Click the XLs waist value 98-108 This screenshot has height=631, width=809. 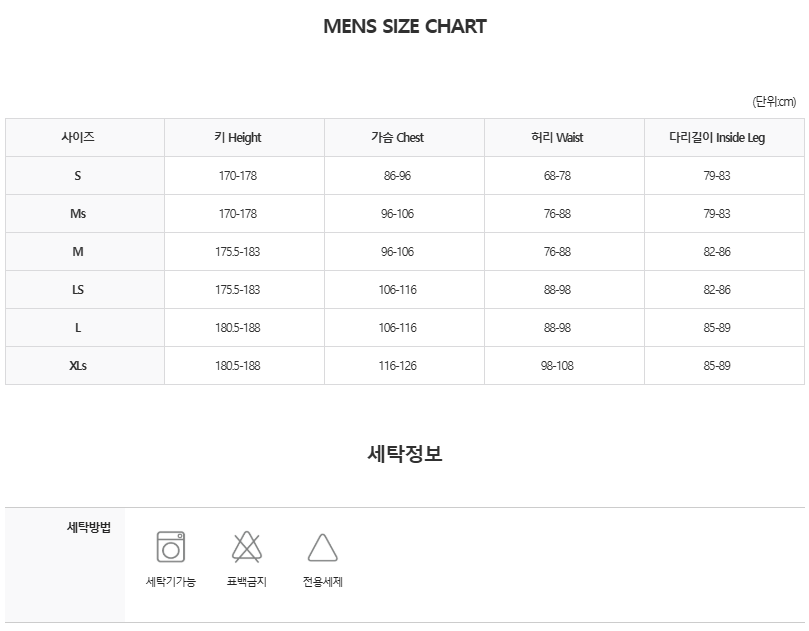point(557,366)
